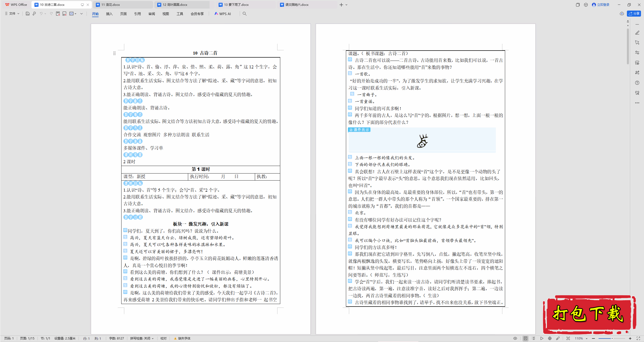Click the search magnifier icon in ribbon

pyautogui.click(x=245, y=14)
